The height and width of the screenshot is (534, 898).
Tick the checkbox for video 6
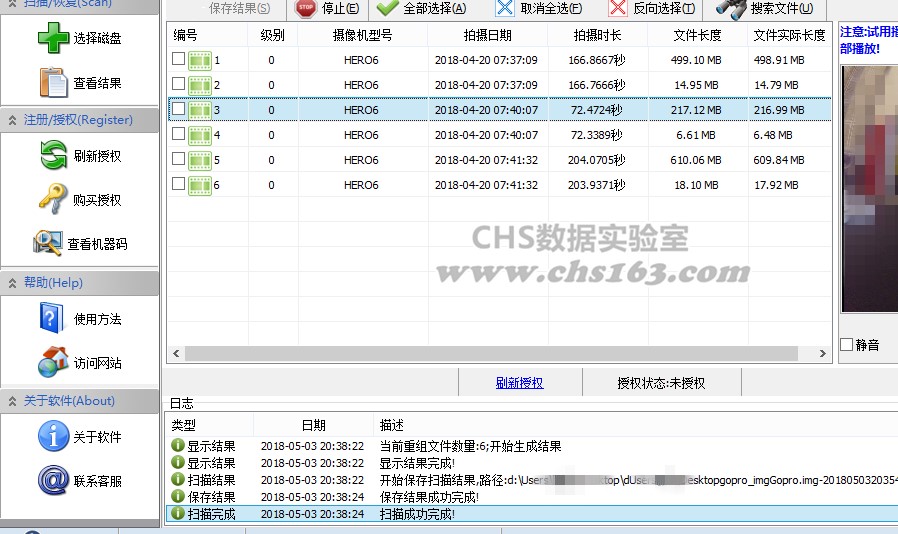(179, 183)
